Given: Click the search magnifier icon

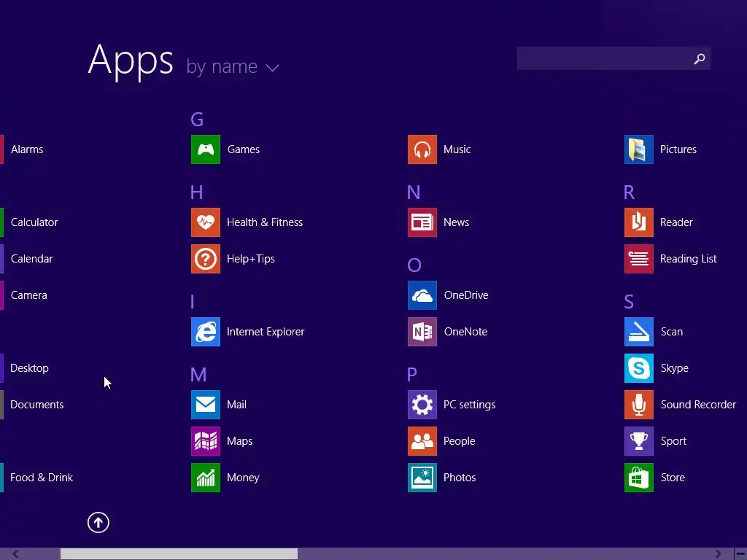Looking at the screenshot, I should pyautogui.click(x=700, y=58).
